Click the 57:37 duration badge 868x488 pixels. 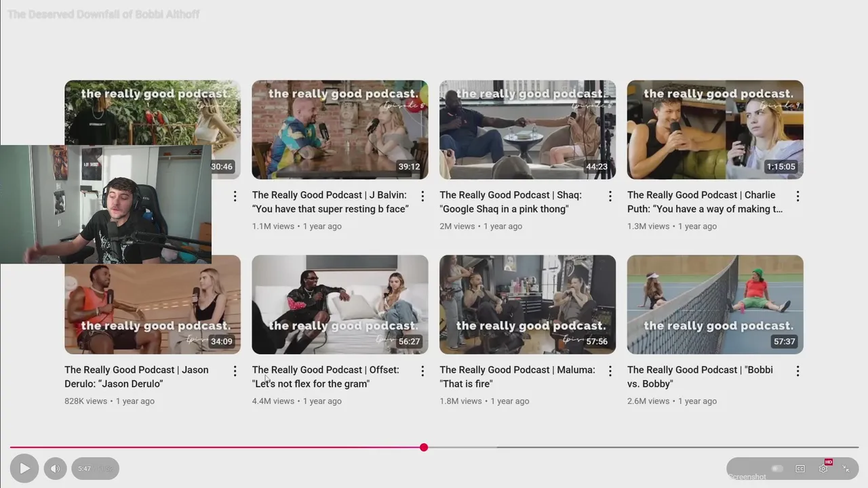click(785, 342)
